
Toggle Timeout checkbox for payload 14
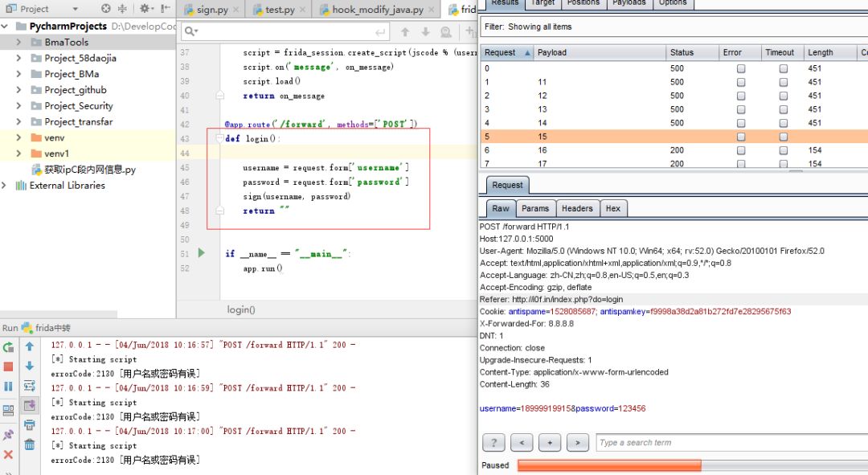(x=784, y=123)
